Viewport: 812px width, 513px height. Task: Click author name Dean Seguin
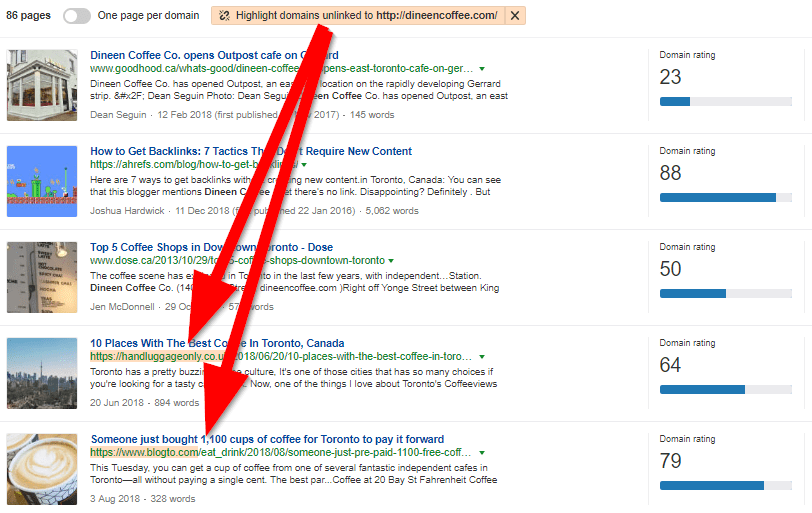tap(118, 115)
